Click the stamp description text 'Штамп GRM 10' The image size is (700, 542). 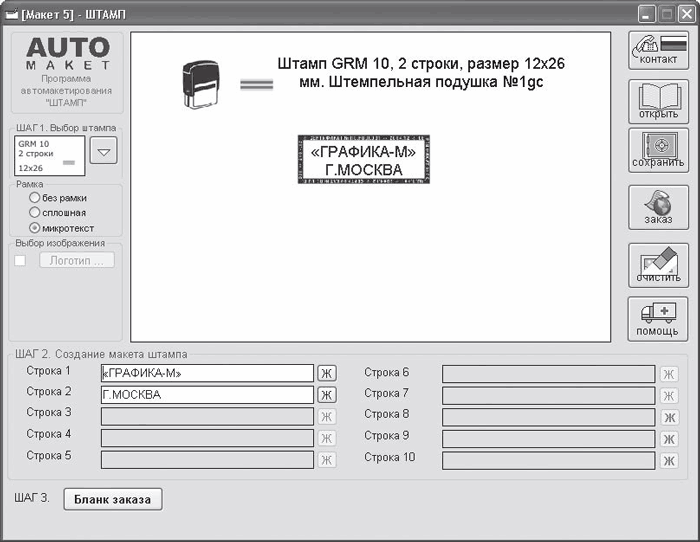point(421,73)
